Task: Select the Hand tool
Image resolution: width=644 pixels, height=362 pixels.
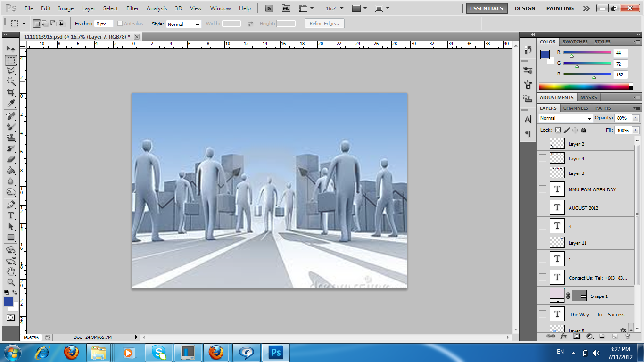Action: (11, 271)
